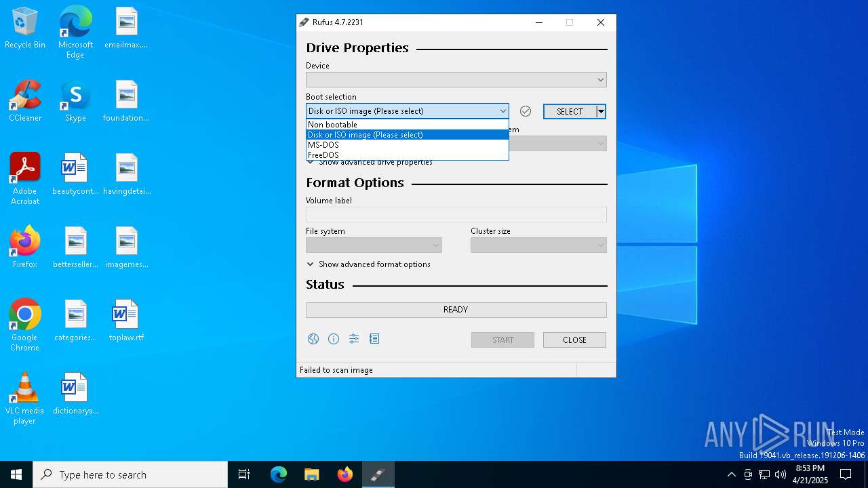Choose FreeDOS boot option
Image resolution: width=868 pixels, height=488 pixels.
[x=408, y=155]
